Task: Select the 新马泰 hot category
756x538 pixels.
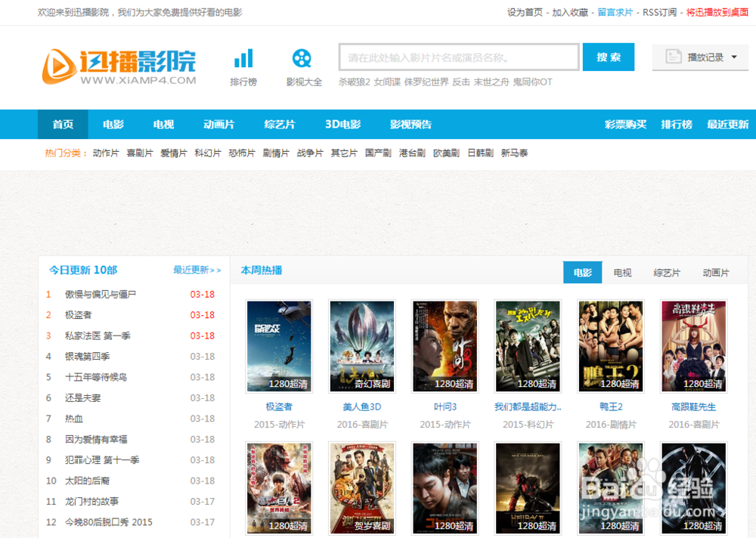Action: [x=514, y=153]
